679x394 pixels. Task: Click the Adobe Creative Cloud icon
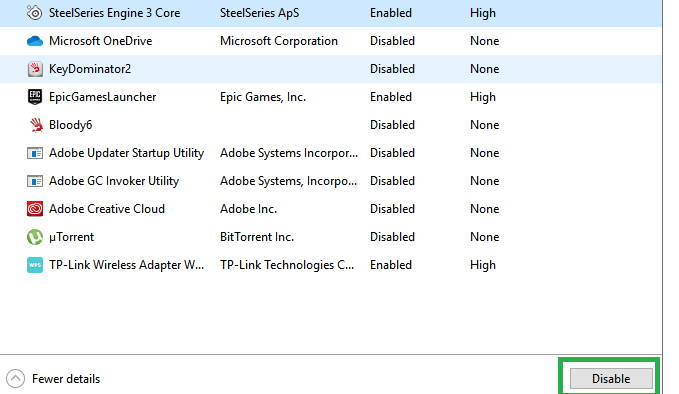(35, 209)
